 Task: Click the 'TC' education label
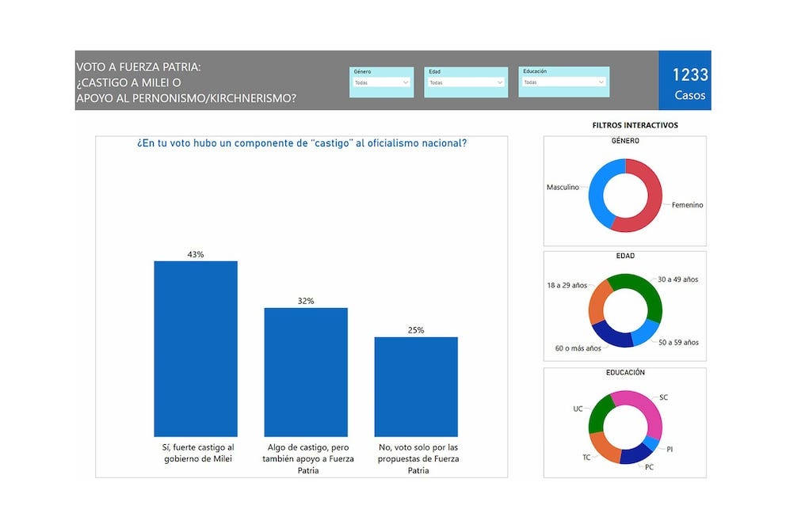point(586,458)
